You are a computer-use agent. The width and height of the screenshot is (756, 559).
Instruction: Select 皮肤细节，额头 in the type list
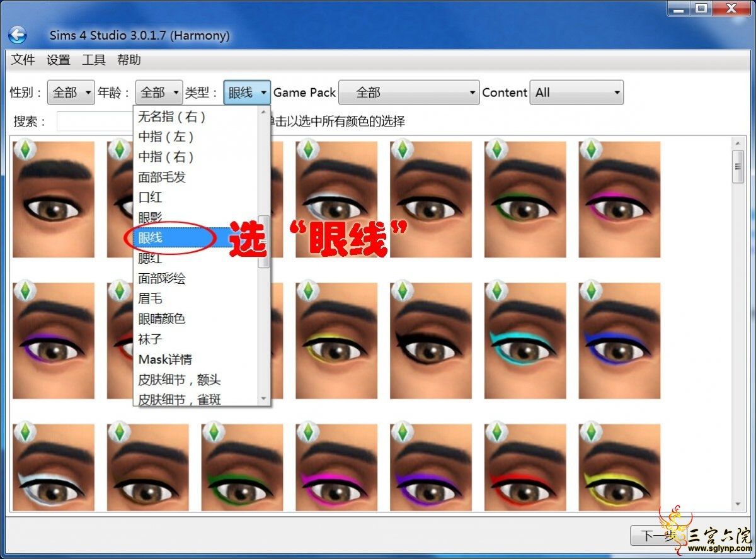196,380
